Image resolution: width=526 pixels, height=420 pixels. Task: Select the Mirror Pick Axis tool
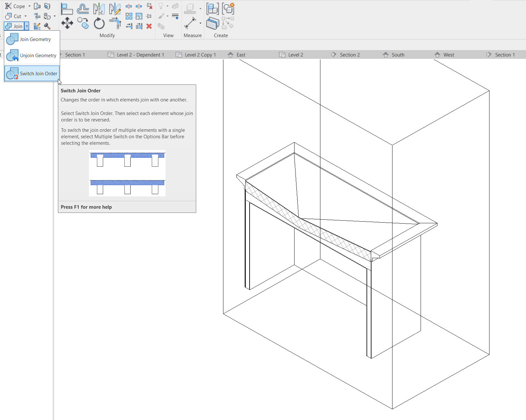click(99, 9)
